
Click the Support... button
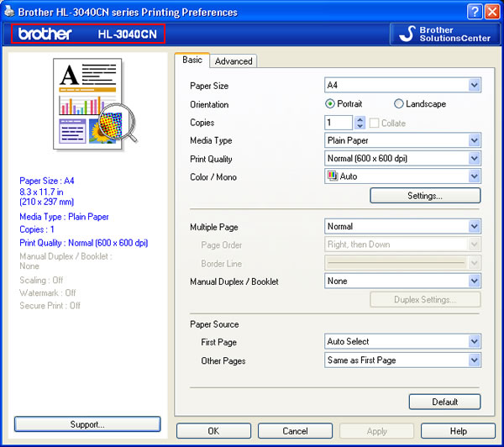point(87,424)
